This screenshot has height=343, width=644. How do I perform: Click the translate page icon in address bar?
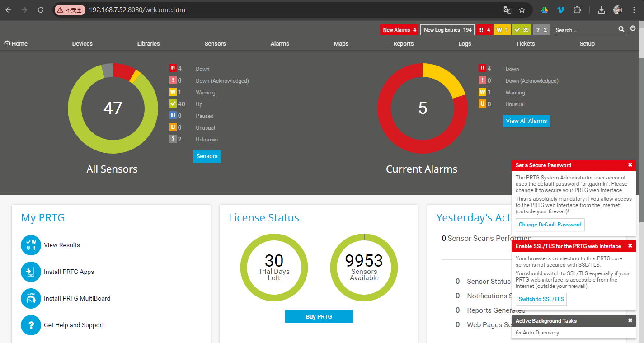pos(508,9)
